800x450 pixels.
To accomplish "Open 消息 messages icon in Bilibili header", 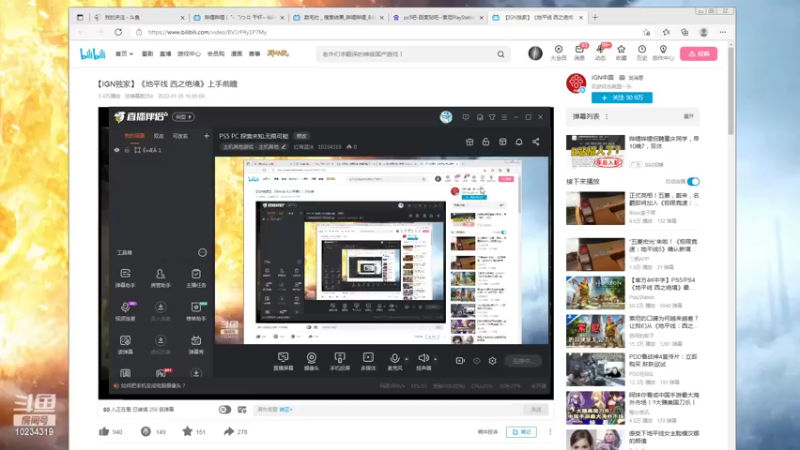I will pos(580,53).
